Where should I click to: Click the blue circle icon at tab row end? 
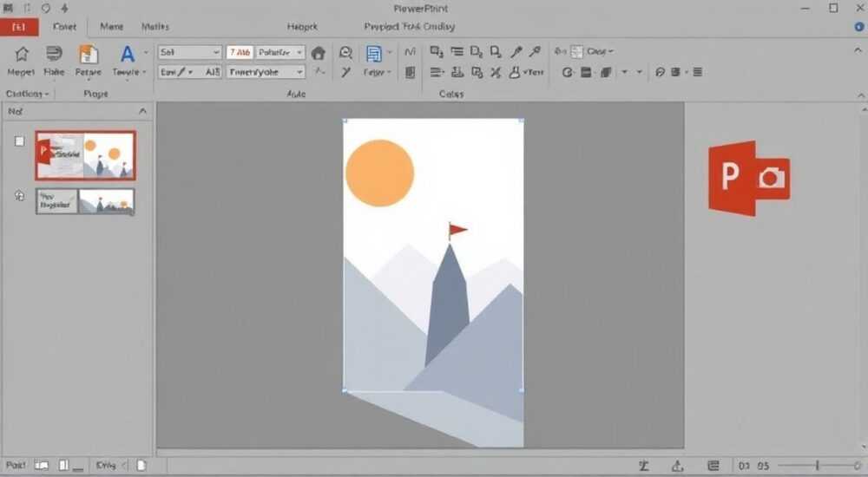(x=859, y=27)
